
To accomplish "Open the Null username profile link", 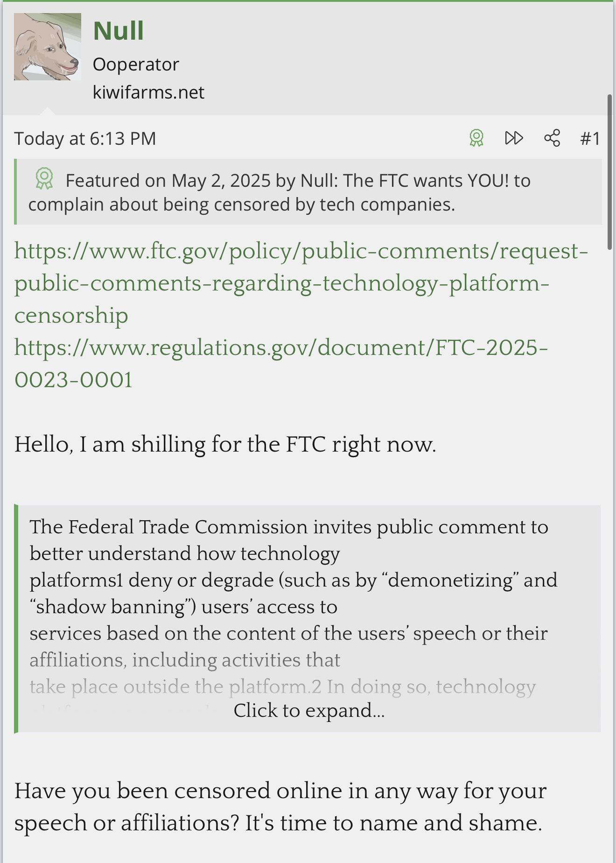I will (x=119, y=31).
